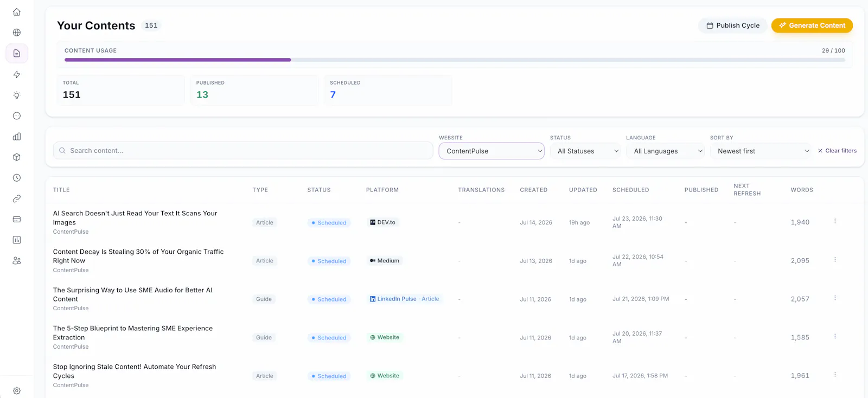Open the credit card icon in sidebar
Viewport: 868px width, 398px height.
click(17, 219)
